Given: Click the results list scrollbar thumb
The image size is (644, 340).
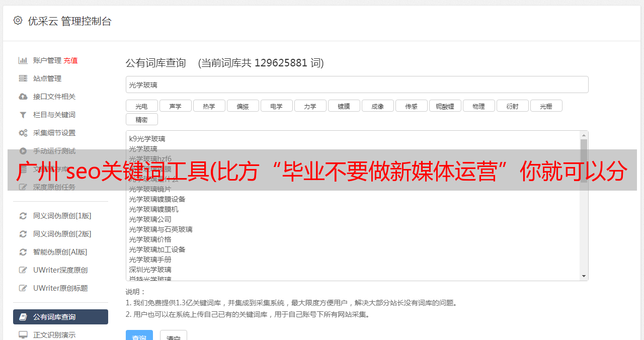Looking at the screenshot, I should 584,161.
